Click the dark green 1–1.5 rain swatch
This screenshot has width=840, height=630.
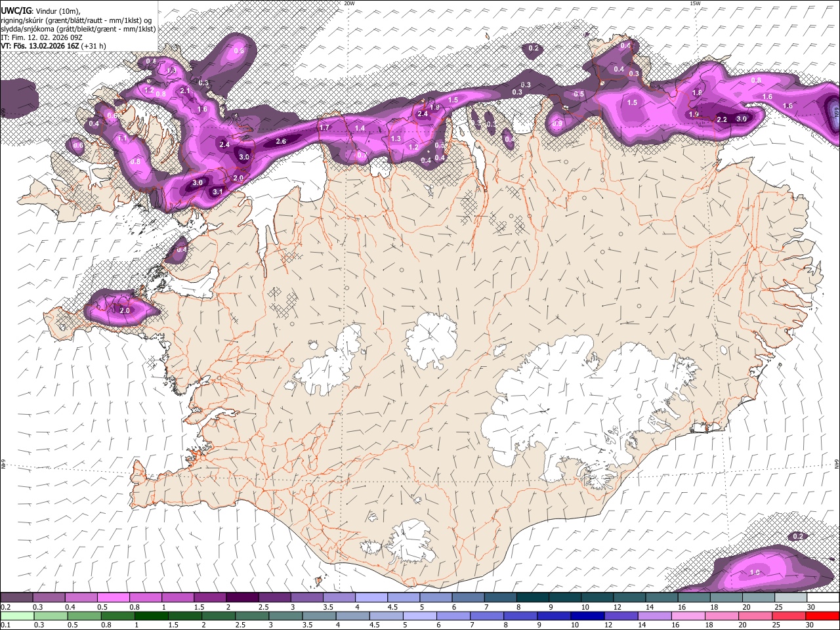(x=152, y=616)
